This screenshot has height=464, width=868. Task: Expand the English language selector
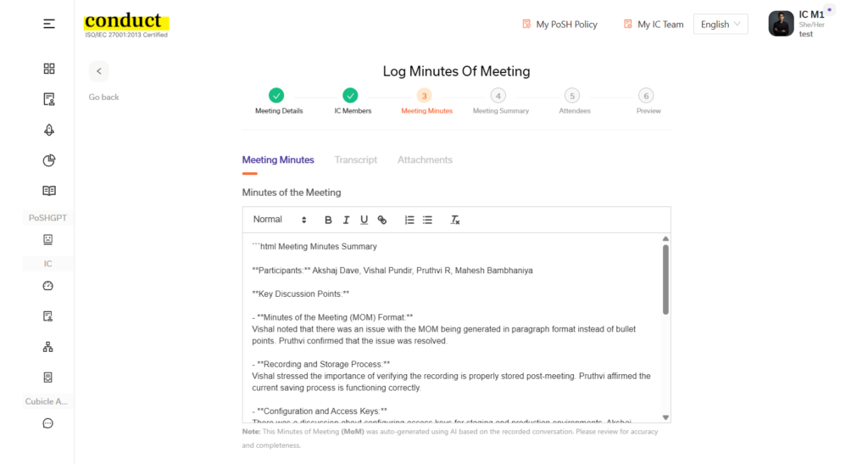tap(720, 25)
